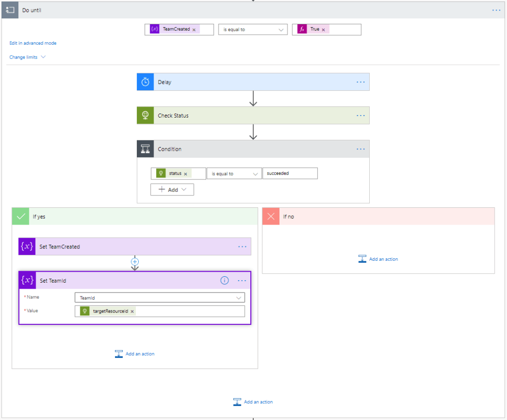Remove the status token from Condition

[x=185, y=174]
